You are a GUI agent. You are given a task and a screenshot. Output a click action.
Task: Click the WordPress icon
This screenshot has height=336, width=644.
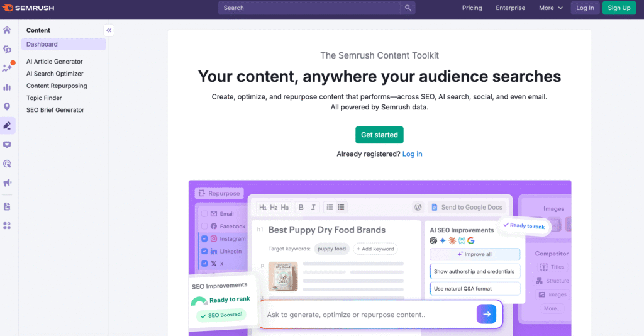click(418, 208)
